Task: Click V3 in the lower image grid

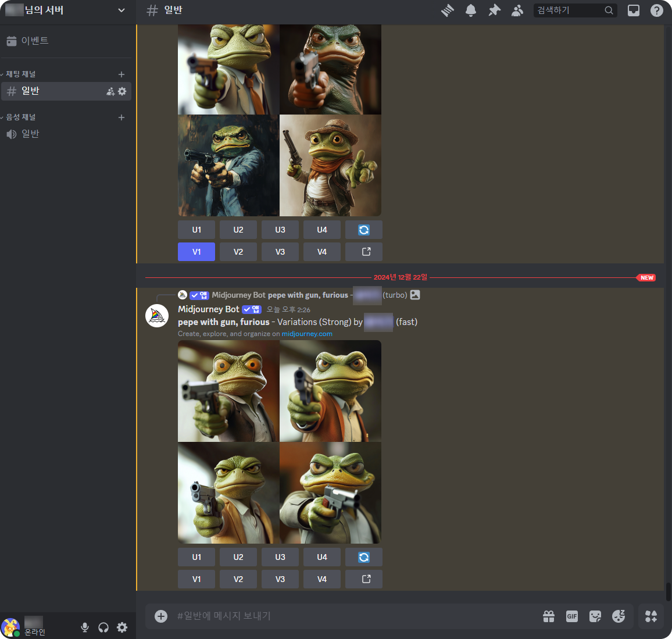Action: tap(280, 579)
